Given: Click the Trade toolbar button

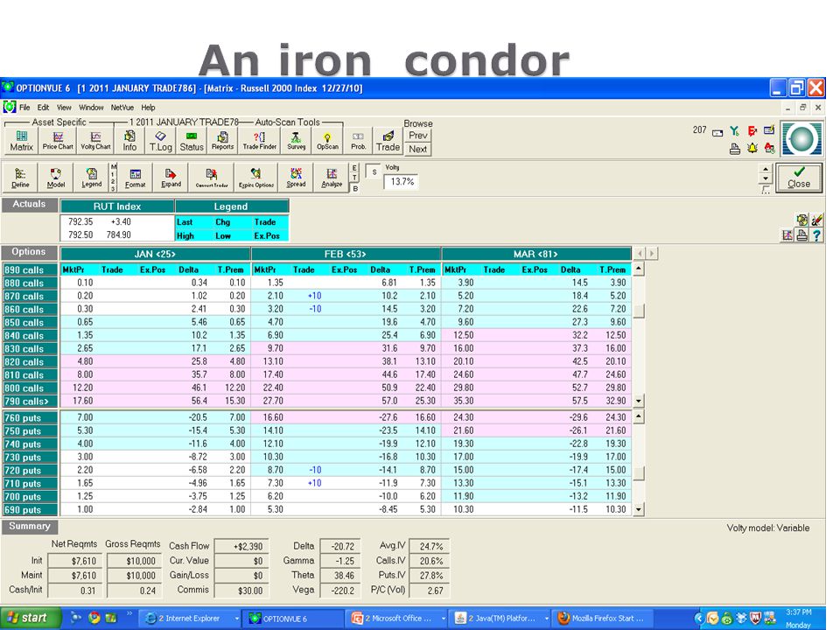Looking at the screenshot, I should 388,141.
